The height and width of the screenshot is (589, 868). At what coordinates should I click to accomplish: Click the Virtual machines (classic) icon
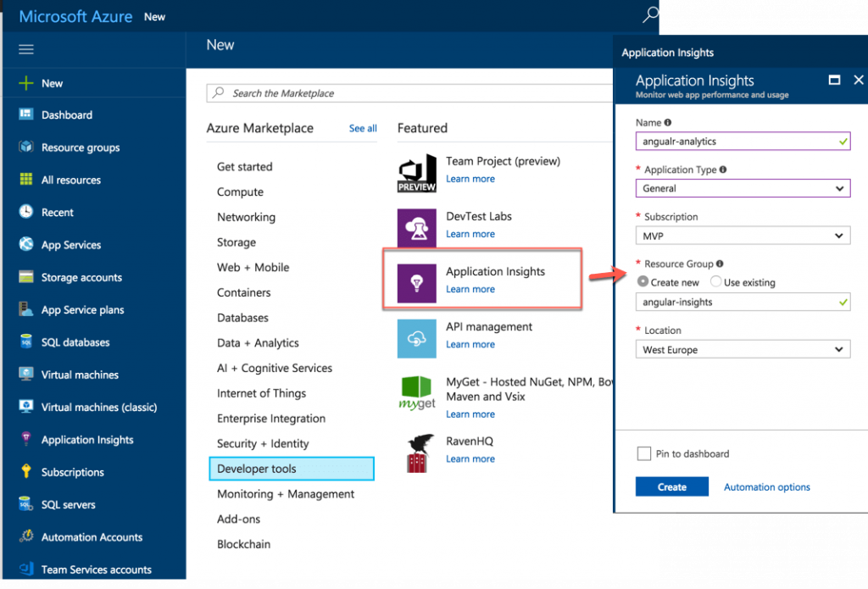26,406
